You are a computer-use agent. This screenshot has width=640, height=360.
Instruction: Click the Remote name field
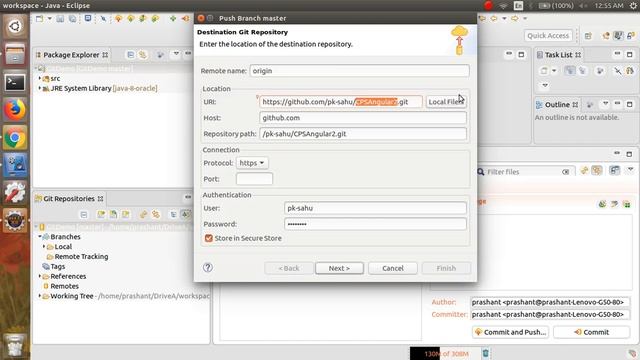[x=359, y=71]
